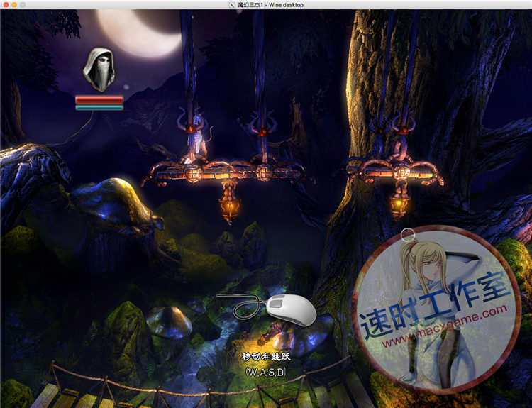Click the X11 icon in title bar
Viewport: 532px width, 408px height.
tap(232, 5)
